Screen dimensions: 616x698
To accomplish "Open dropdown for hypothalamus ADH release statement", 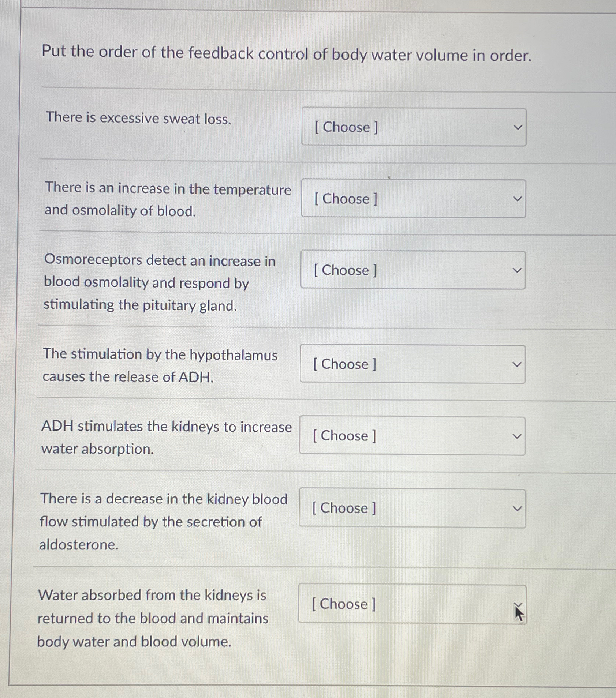I will pyautogui.click(x=412, y=364).
